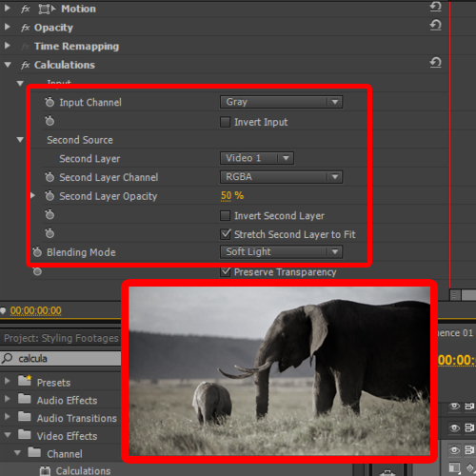Reset the Calculations effect
This screenshot has width=476, height=476.
tap(435, 63)
